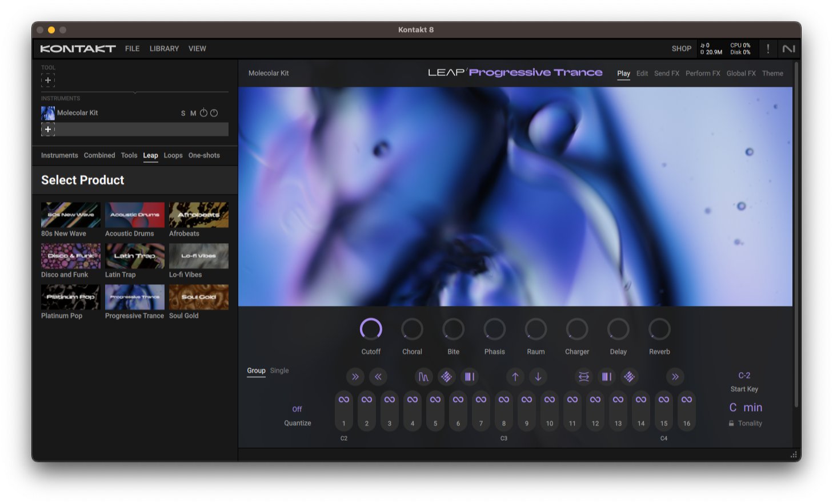Mute the Molecolar Kit instrument

pos(193,113)
